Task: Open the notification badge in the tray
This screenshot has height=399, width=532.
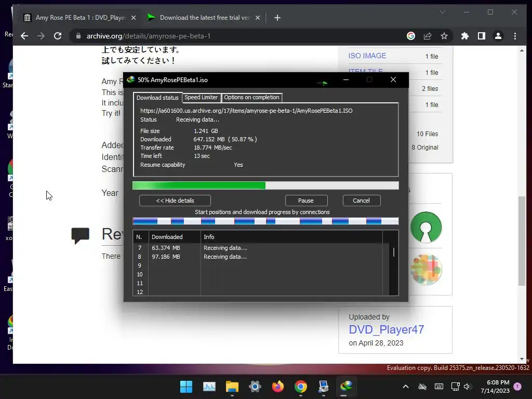Action: [x=517, y=387]
